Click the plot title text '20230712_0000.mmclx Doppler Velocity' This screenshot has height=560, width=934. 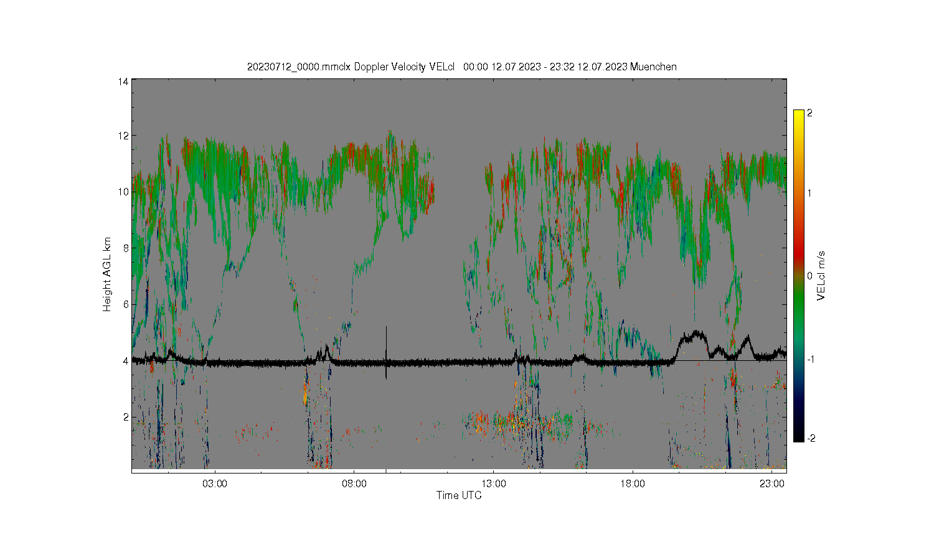[x=337, y=67]
